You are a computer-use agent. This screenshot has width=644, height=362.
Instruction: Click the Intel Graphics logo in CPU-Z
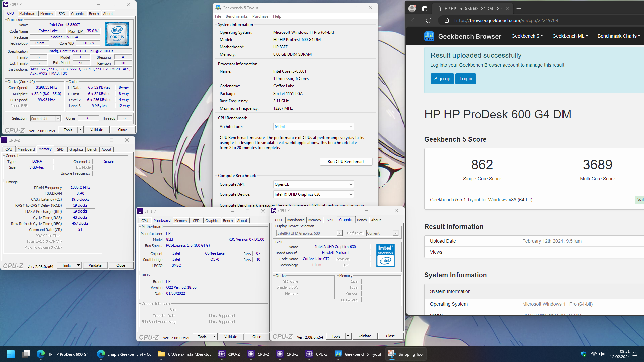(385, 256)
